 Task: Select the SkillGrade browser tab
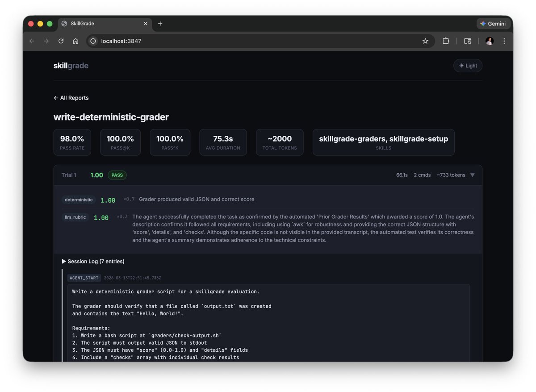pyautogui.click(x=103, y=23)
